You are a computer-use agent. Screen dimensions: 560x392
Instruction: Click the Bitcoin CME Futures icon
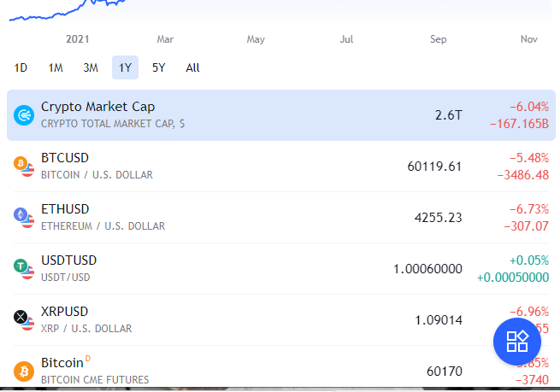(24, 372)
